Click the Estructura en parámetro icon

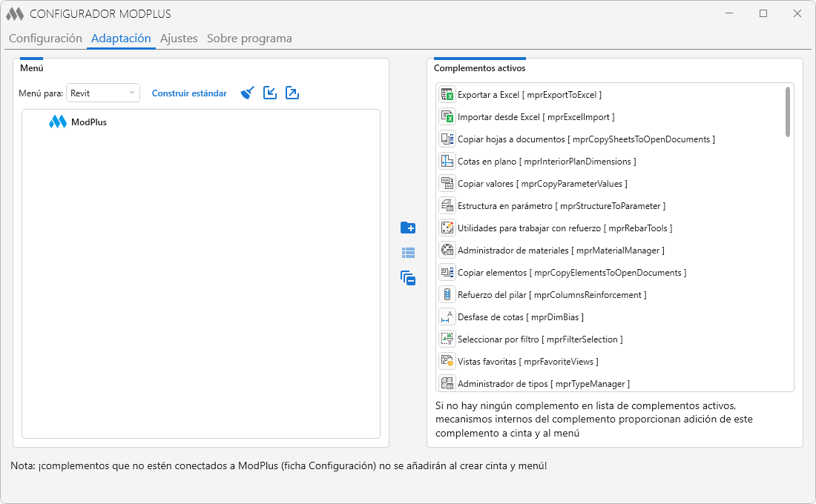(447, 206)
